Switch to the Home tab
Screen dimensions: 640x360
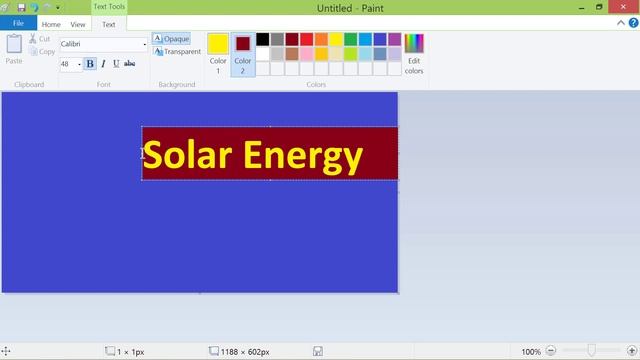51,24
